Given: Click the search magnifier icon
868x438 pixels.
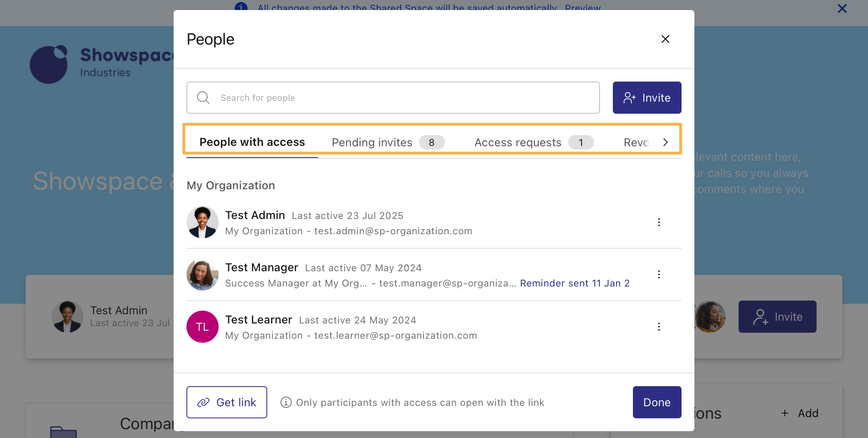Looking at the screenshot, I should (203, 98).
